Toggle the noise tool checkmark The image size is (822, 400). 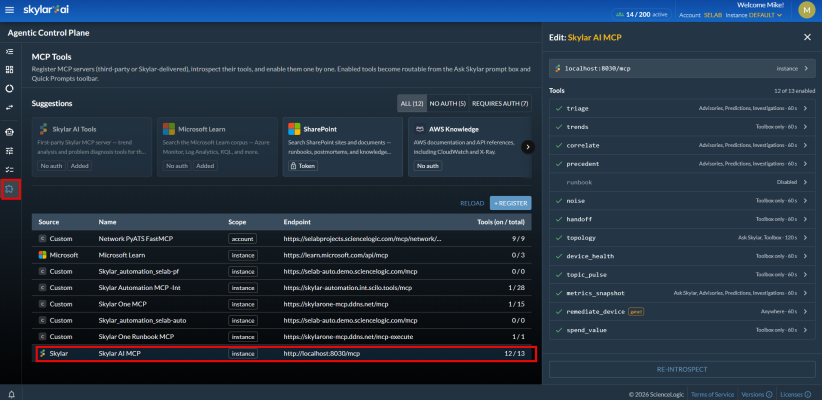[x=558, y=201]
